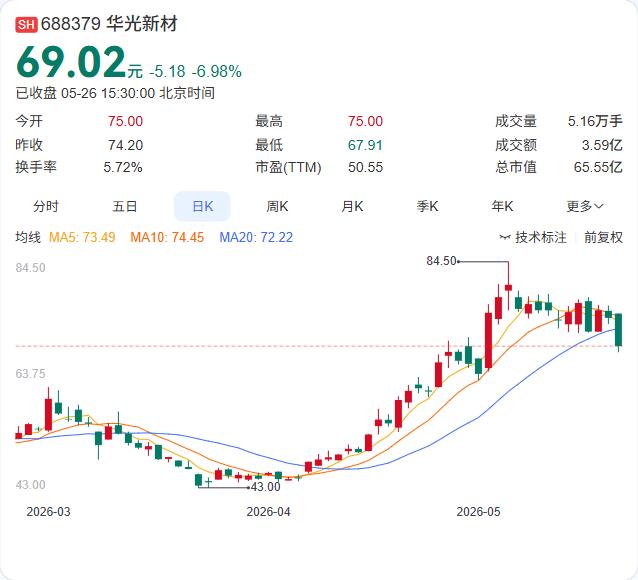Click the 均线 moving average label
Screen dimensions: 638x580
[x=28, y=237]
